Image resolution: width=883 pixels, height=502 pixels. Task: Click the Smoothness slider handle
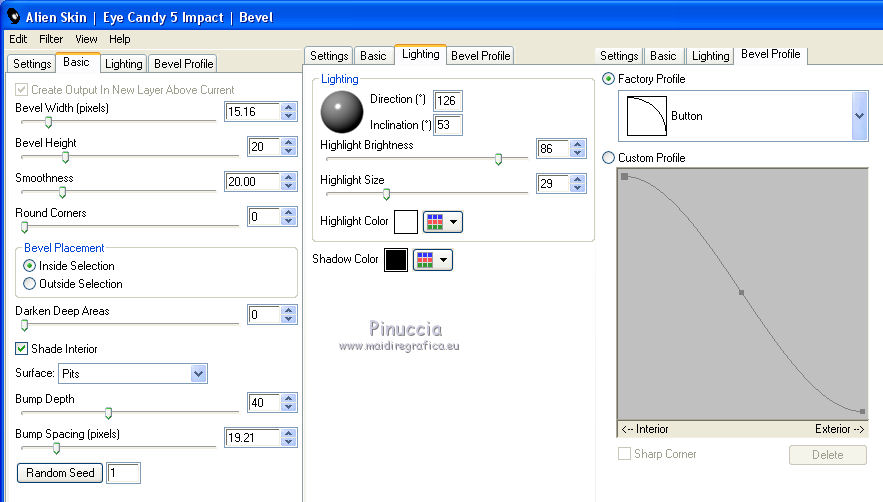63,192
